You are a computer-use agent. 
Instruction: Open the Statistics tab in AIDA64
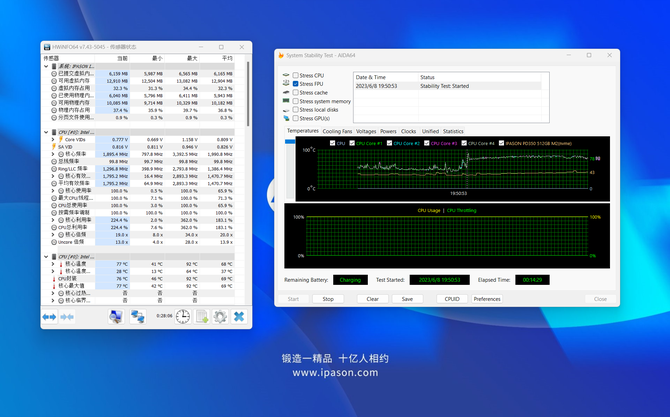coord(453,131)
